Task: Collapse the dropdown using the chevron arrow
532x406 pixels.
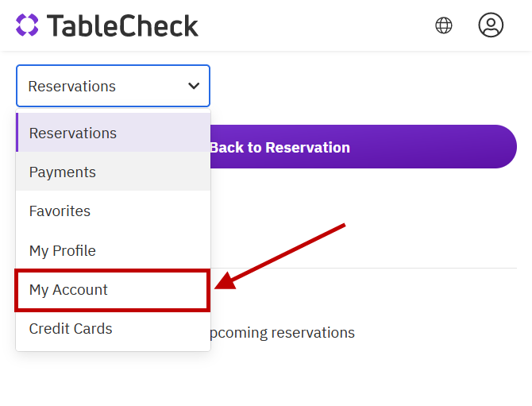Action: pyautogui.click(x=194, y=86)
